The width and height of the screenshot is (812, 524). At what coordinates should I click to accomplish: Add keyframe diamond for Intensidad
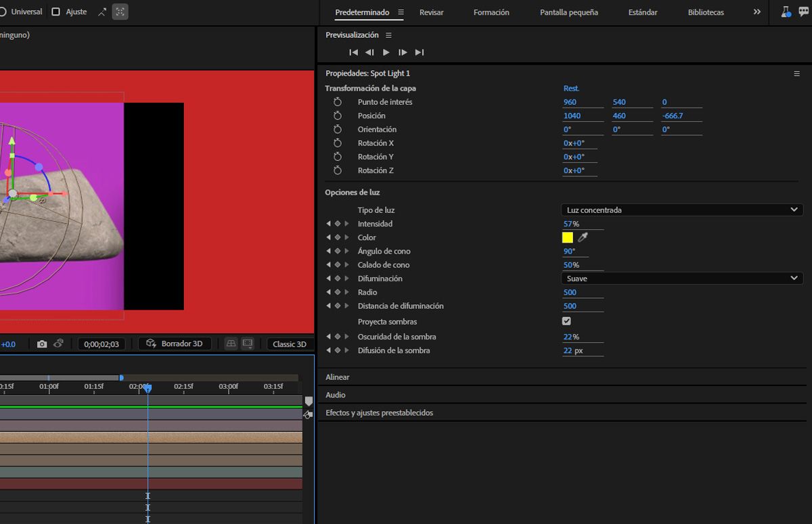338,224
